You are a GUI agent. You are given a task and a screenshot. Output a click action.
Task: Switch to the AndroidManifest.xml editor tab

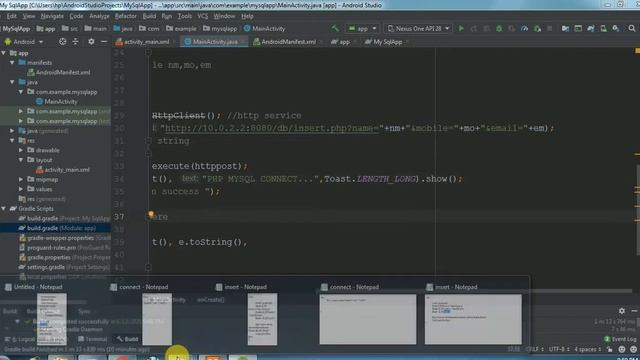pyautogui.click(x=288, y=42)
